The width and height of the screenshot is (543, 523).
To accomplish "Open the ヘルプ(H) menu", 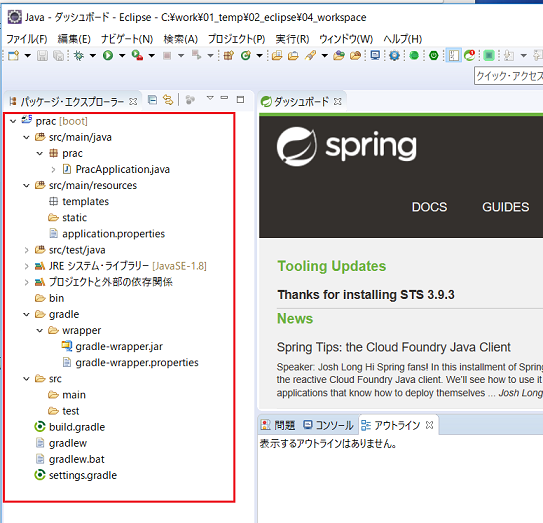I will tap(403, 39).
